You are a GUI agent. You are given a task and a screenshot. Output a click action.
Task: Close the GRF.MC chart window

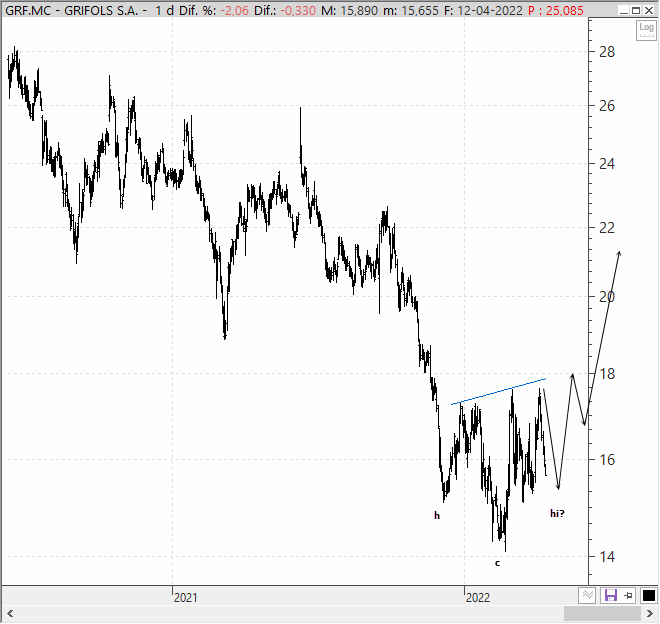click(649, 10)
